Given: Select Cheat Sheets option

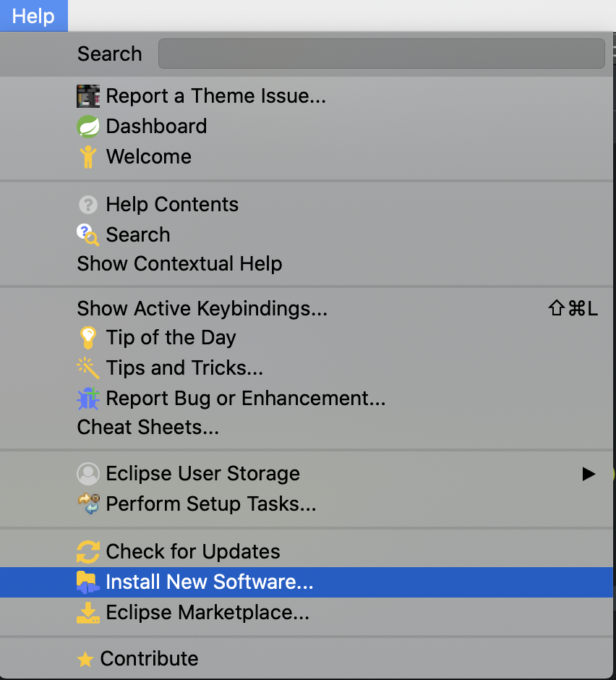Looking at the screenshot, I should point(147,427).
